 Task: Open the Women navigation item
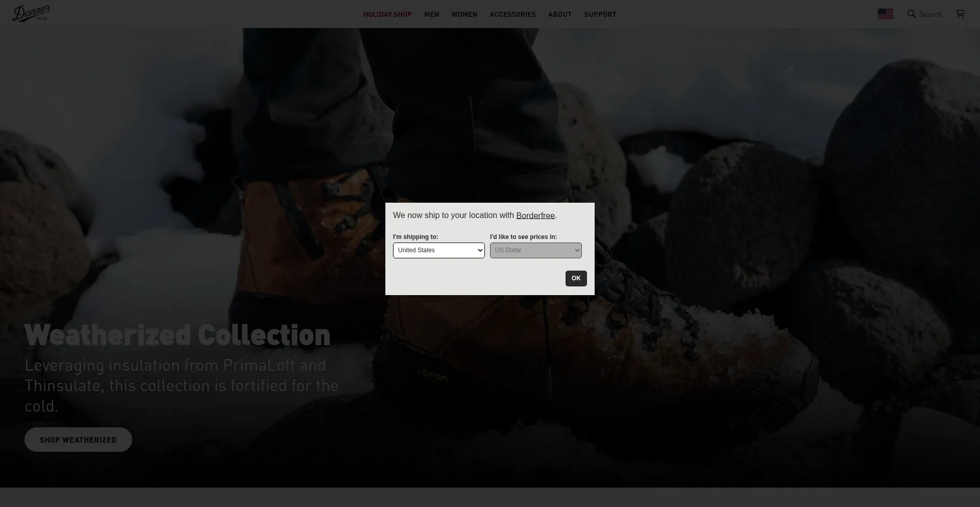pyautogui.click(x=464, y=14)
